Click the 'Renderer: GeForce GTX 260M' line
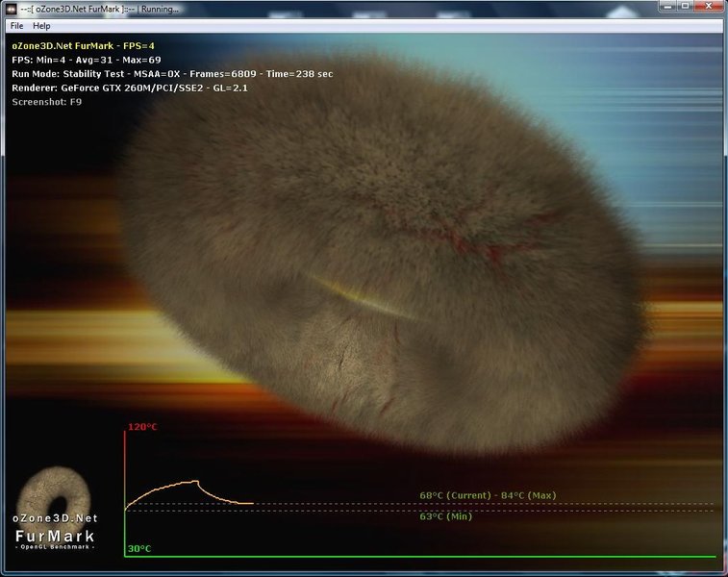This screenshot has height=577, width=728. point(130,88)
